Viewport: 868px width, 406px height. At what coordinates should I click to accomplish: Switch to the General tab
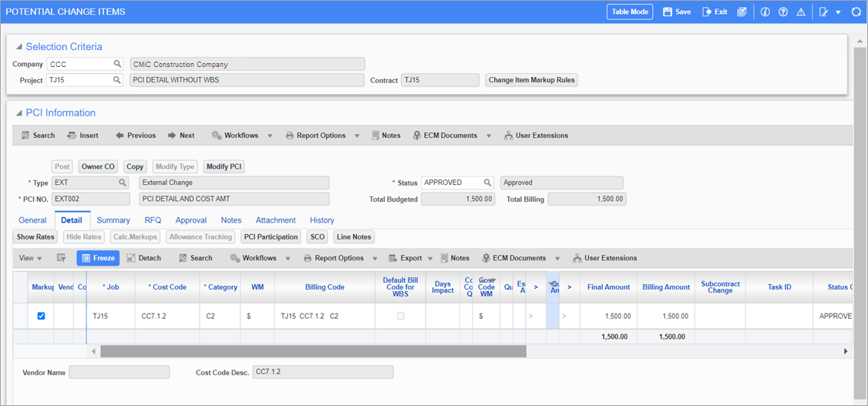pyautogui.click(x=32, y=220)
